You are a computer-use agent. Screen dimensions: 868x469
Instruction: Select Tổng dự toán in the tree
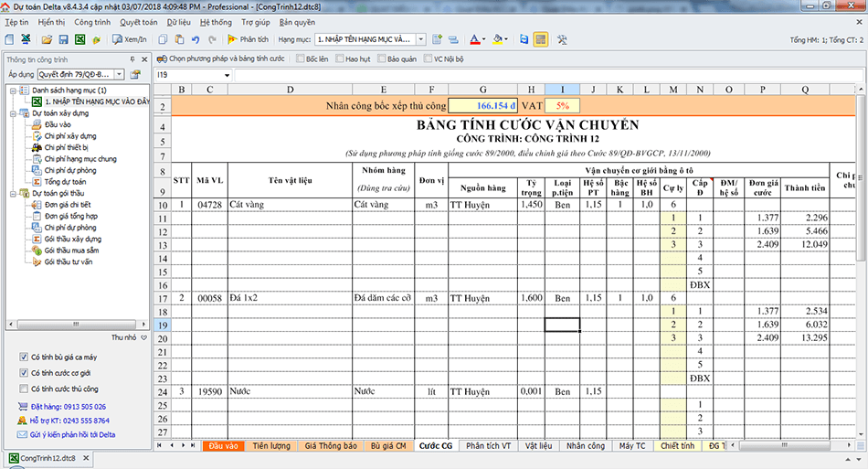[x=63, y=182]
